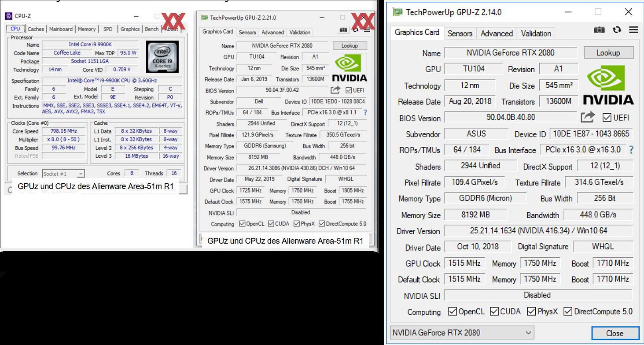Toggle the CUDA checkbox in GPU-Z 2.21.0
This screenshot has height=345, width=644.
point(271,224)
